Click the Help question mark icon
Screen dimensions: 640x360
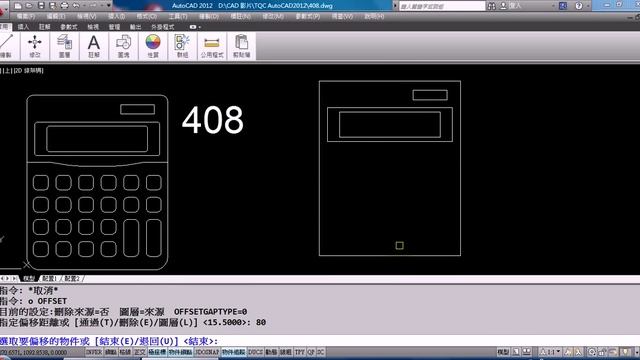click(x=579, y=6)
